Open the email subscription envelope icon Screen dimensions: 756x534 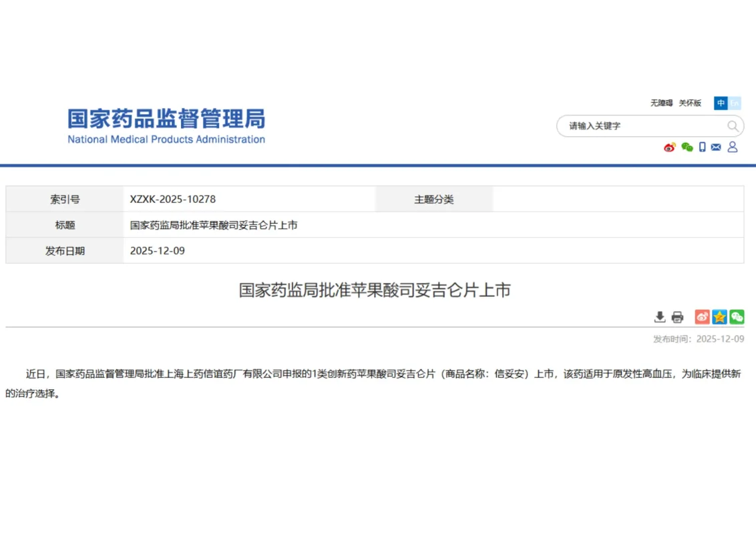pyautogui.click(x=716, y=147)
